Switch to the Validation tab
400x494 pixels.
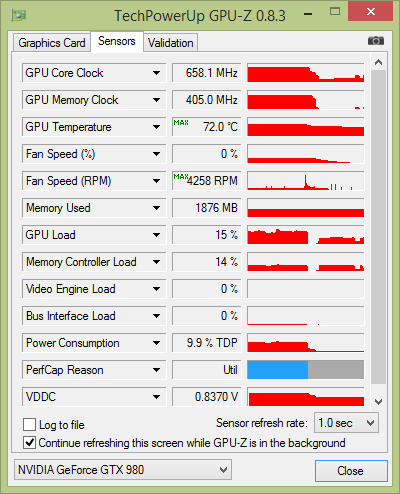(171, 43)
